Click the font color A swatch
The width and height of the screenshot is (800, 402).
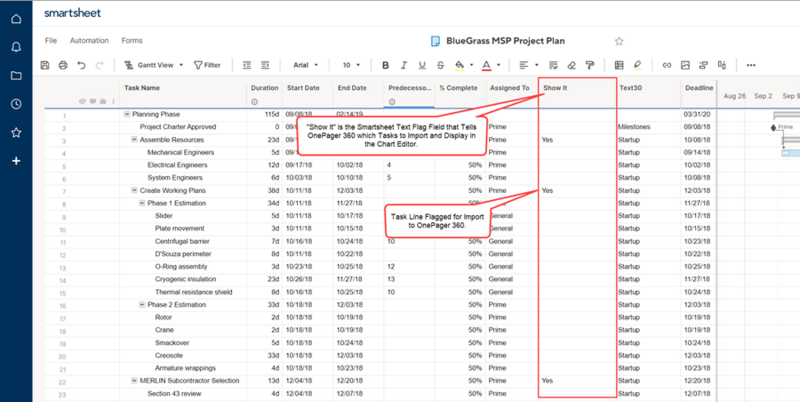(486, 65)
